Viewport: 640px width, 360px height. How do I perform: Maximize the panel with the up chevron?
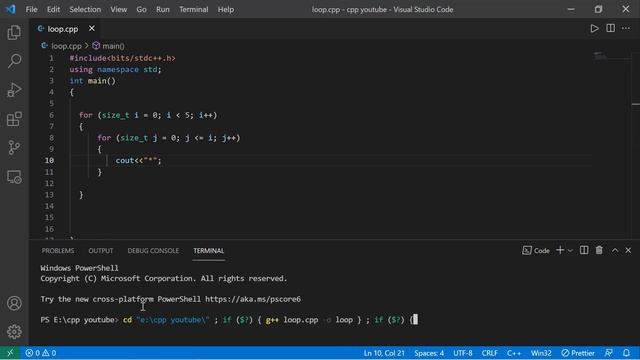tap(615, 250)
